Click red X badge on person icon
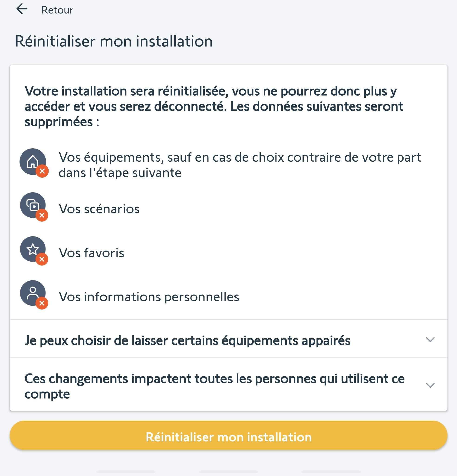 click(42, 303)
